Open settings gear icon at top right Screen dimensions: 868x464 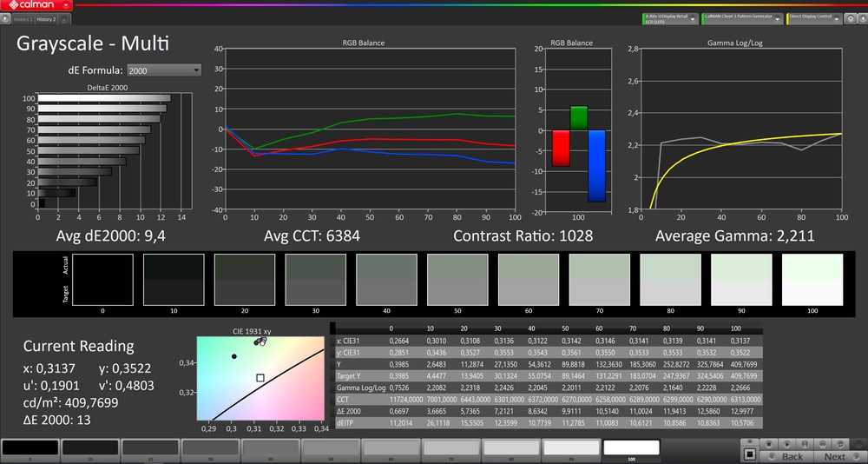(850, 17)
